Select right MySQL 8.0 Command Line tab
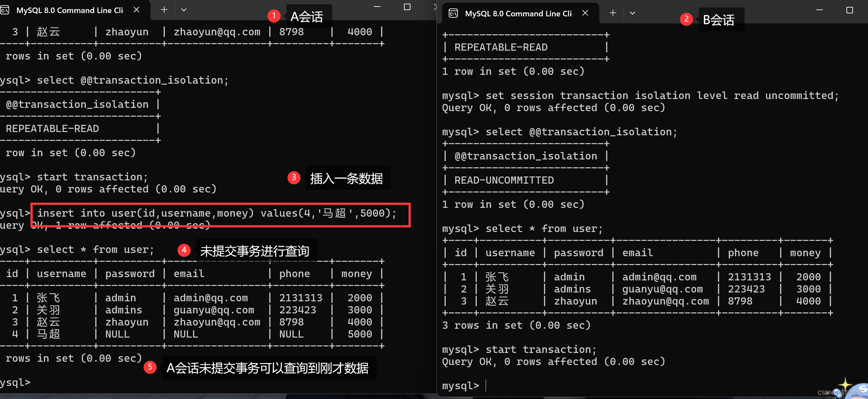This screenshot has width=868, height=399. 518,13
